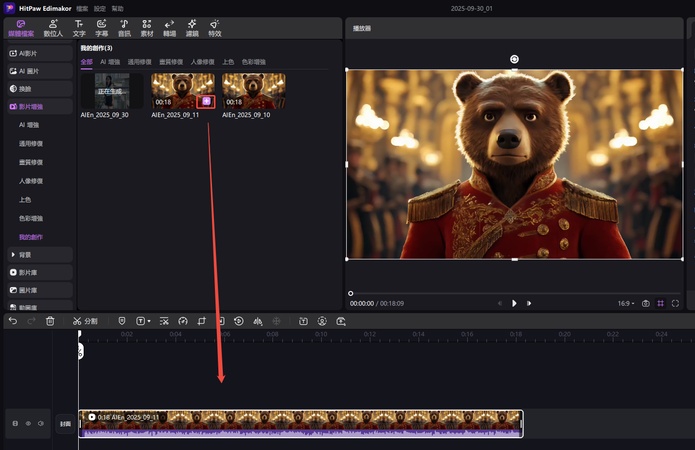Click the 封面 cover button

66,423
